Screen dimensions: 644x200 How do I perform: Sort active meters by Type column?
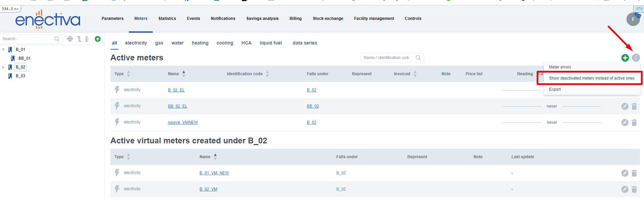[128, 74]
